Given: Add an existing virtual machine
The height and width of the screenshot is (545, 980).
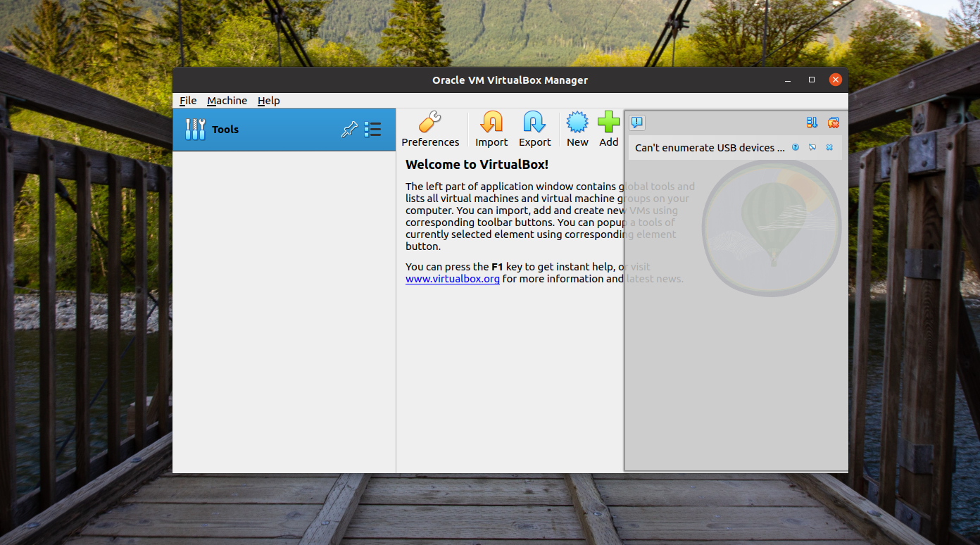Looking at the screenshot, I should tap(609, 130).
